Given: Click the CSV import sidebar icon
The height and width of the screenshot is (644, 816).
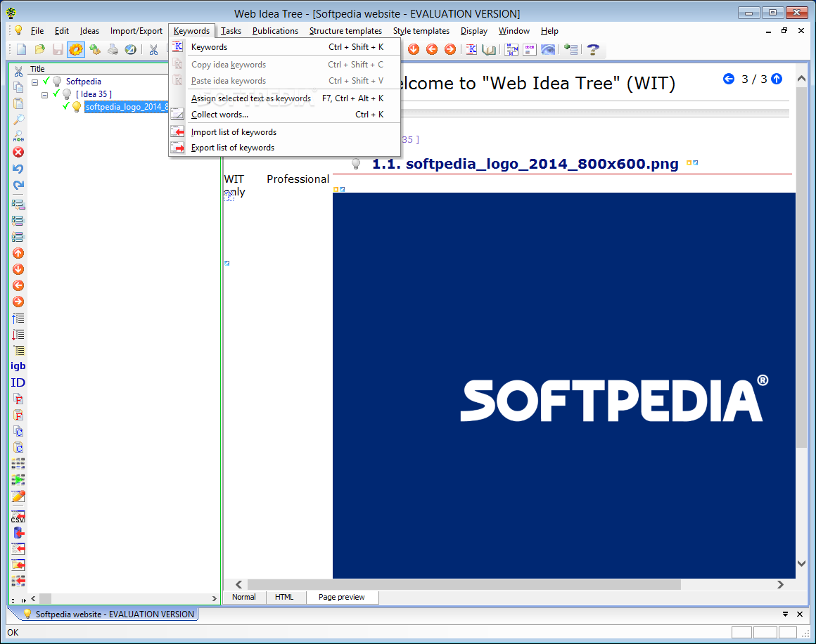Looking at the screenshot, I should pyautogui.click(x=18, y=517).
